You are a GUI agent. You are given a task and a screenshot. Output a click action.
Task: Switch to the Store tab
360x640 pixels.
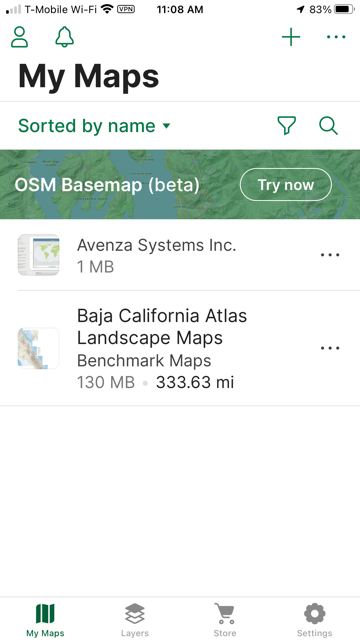tap(225, 620)
